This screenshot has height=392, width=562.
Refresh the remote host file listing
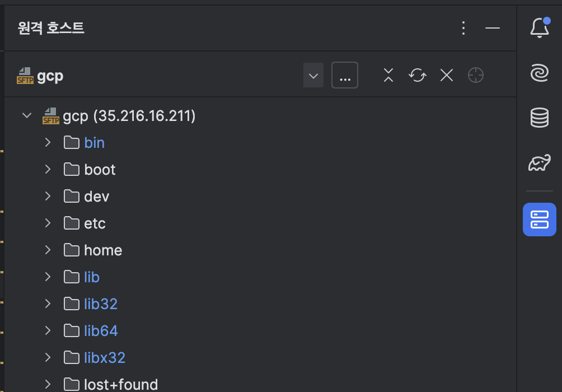(417, 74)
